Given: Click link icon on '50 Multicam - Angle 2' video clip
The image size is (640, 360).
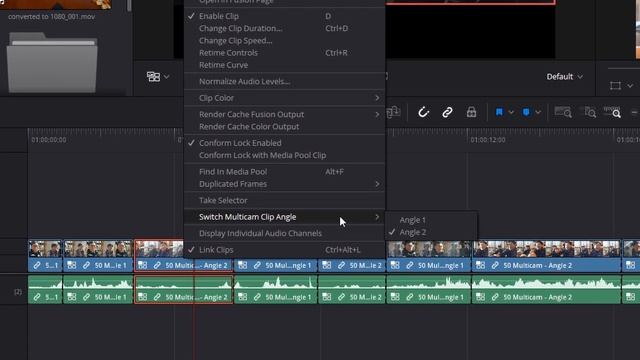Looking at the screenshot, I should click(495, 265).
